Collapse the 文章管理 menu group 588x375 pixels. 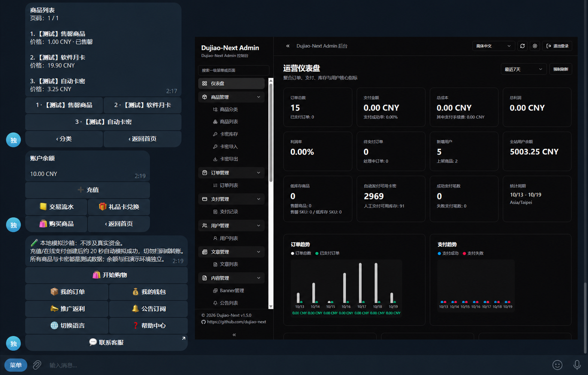click(x=231, y=252)
